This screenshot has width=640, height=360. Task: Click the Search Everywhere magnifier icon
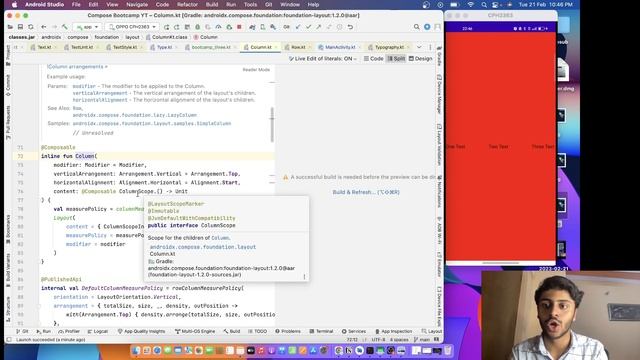(x=416, y=27)
